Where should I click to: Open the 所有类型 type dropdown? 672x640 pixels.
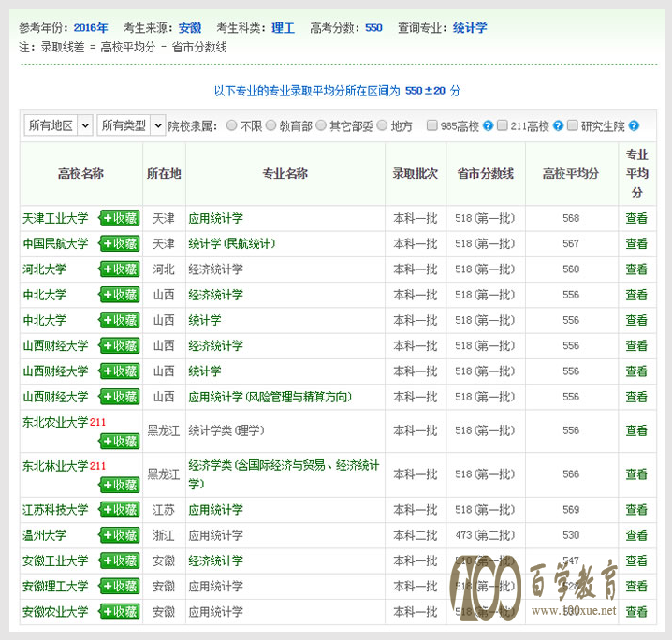(x=131, y=125)
